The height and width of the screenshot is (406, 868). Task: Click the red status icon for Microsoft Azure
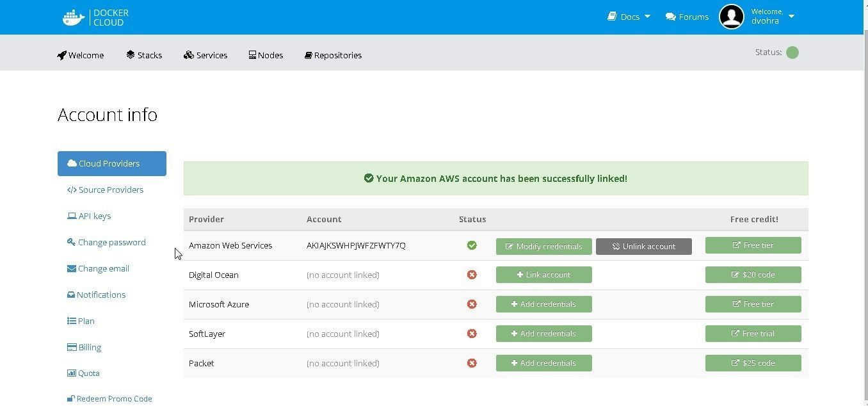point(472,304)
